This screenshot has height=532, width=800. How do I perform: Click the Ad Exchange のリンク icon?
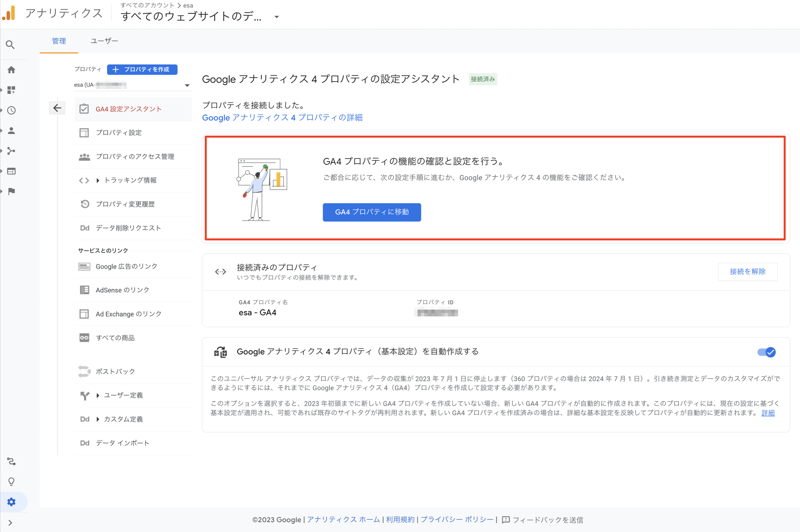[84, 314]
